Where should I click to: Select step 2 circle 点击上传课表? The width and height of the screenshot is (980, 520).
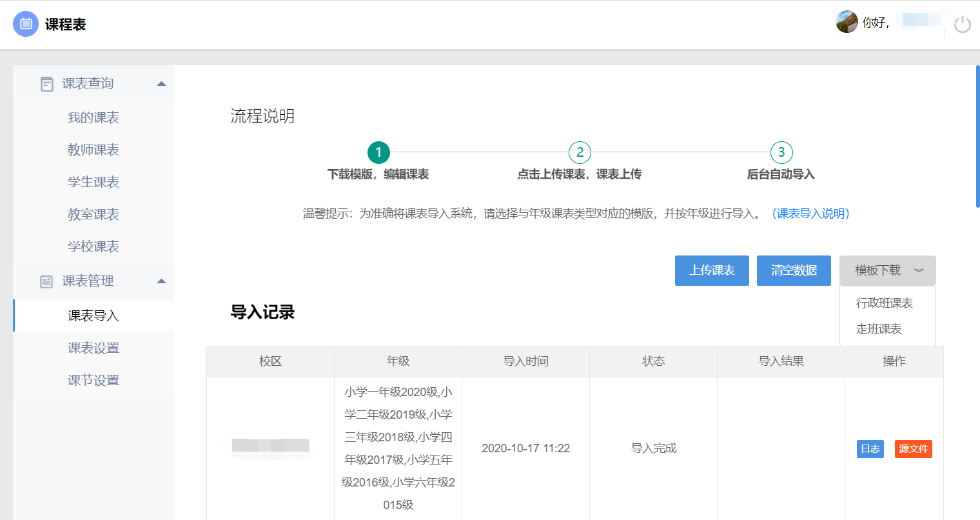click(580, 152)
